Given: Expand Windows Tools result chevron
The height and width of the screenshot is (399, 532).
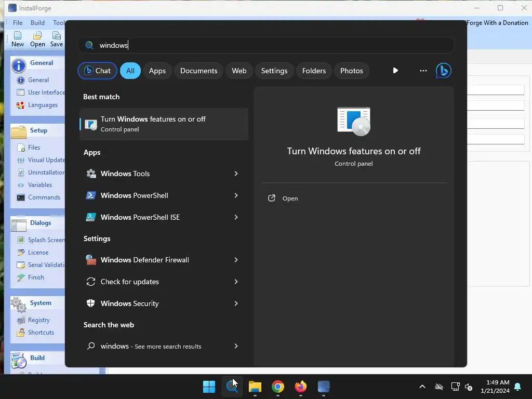Looking at the screenshot, I should pos(236,174).
